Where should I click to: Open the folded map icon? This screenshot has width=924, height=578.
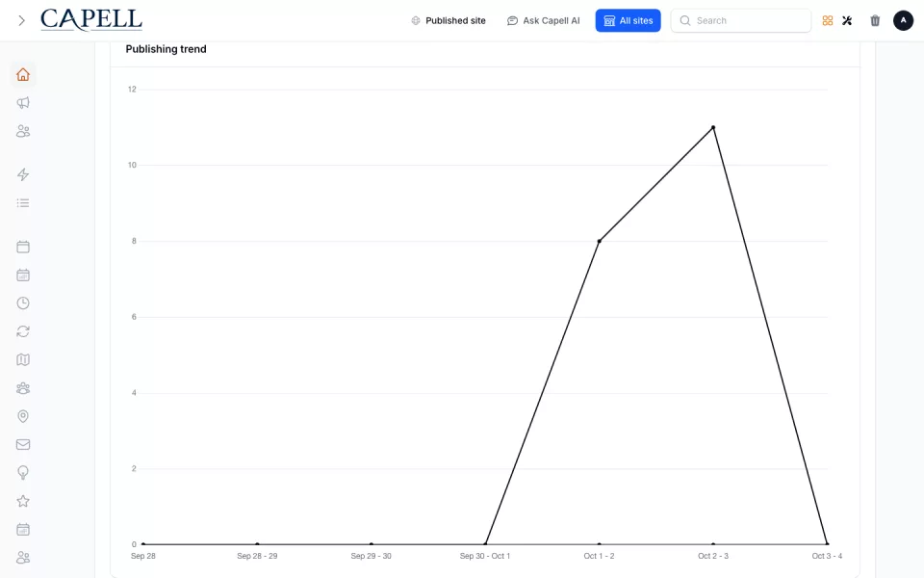[23, 359]
